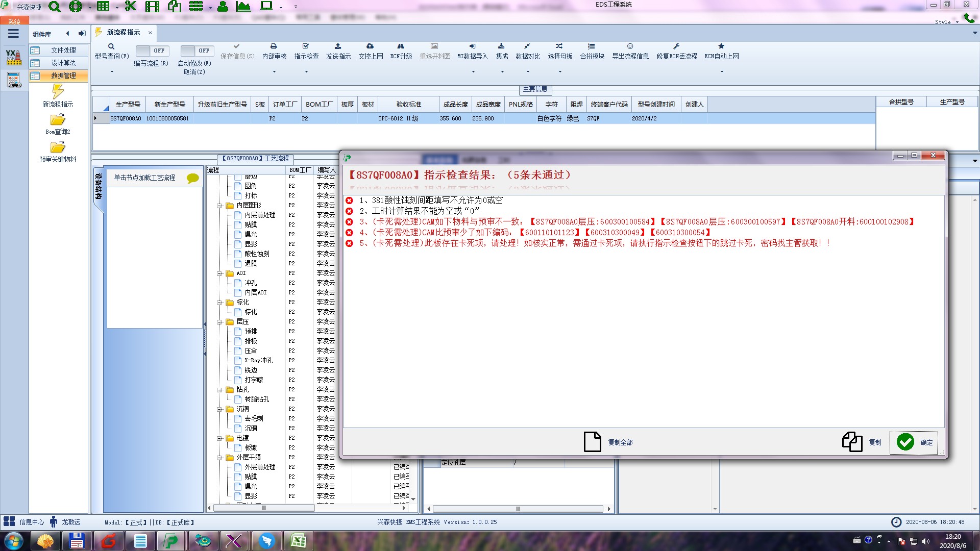980x551 pixels.
Task: Open dropdown arrow under MI数据导入
Action: [x=473, y=72]
